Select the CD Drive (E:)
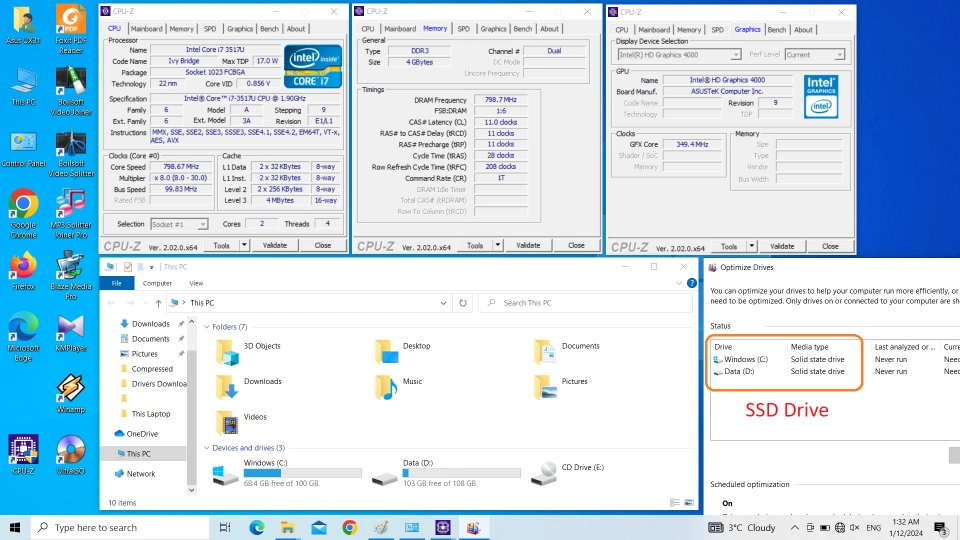The height and width of the screenshot is (540, 960). [x=568, y=473]
